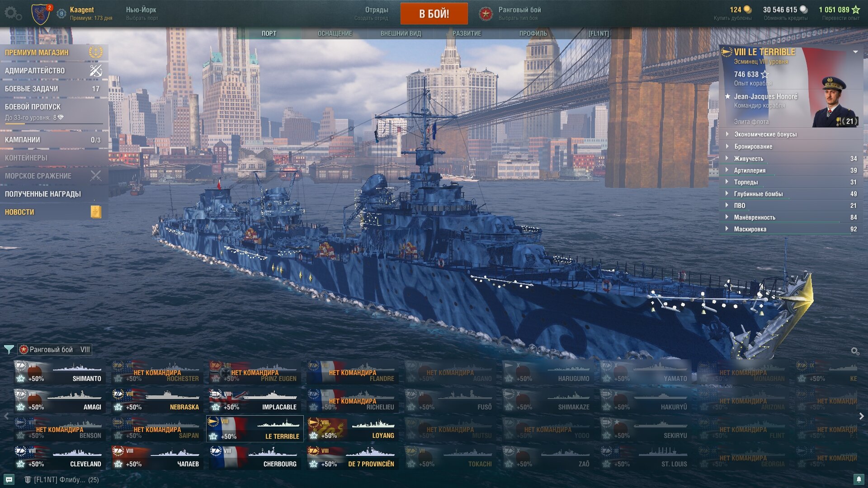
Task: Open the Адмиралтейство menu entry
Action: [54, 70]
